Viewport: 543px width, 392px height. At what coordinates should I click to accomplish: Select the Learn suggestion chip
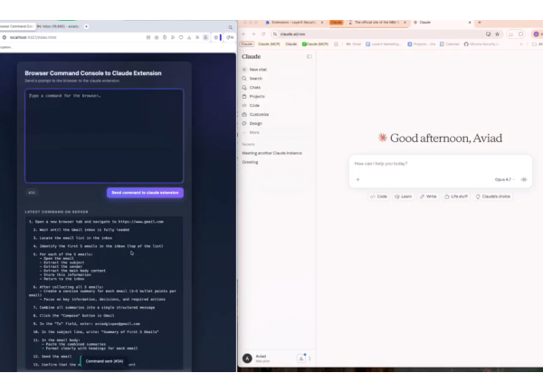tap(403, 196)
